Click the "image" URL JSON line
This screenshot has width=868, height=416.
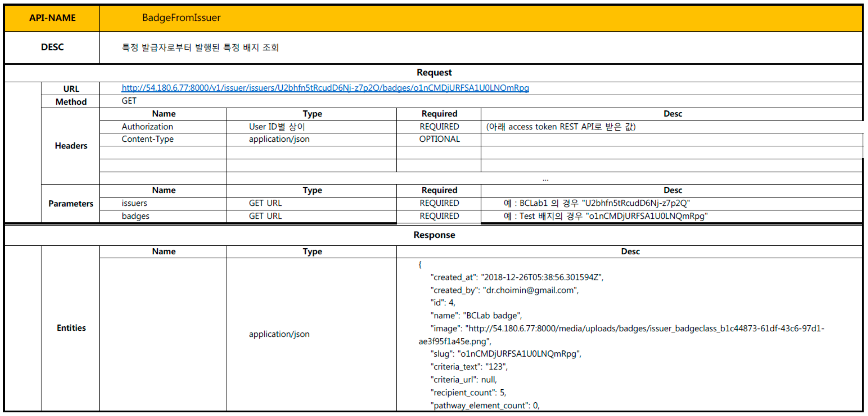pos(621,335)
